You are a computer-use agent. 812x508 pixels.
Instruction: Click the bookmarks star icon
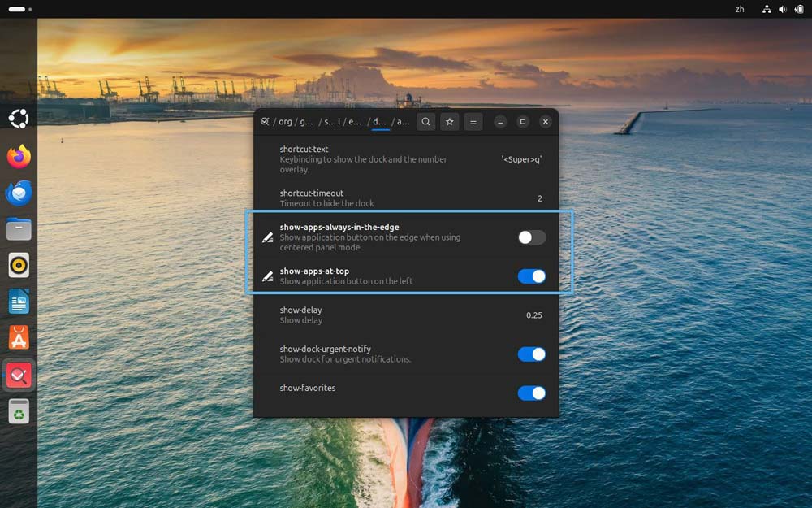[x=449, y=122]
